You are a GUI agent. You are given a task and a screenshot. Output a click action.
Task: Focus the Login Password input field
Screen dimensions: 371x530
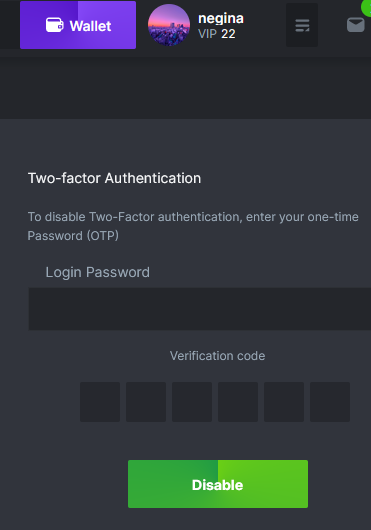200,309
